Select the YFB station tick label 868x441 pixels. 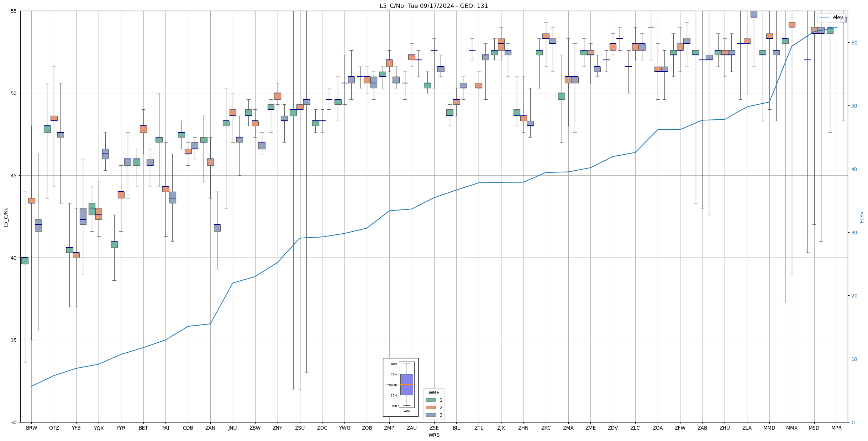pos(76,428)
